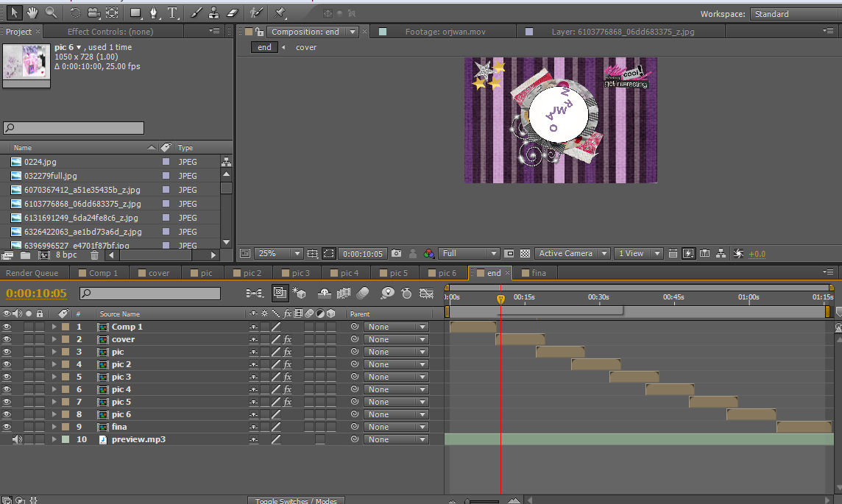Screen dimensions: 842x504
Task: Reset exposure in viewer toolbar
Action: [x=738, y=253]
